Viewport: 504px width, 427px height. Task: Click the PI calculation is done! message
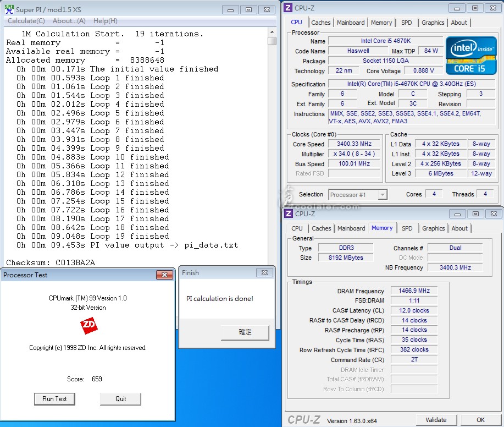[x=220, y=299]
